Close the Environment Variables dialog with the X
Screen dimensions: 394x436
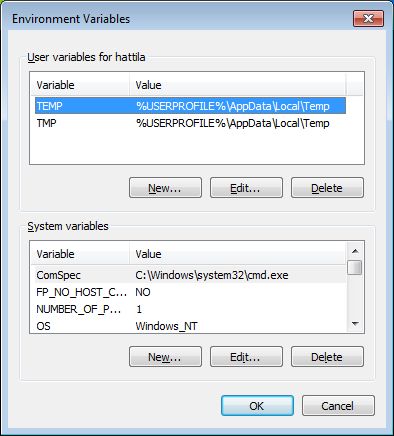(368, 18)
